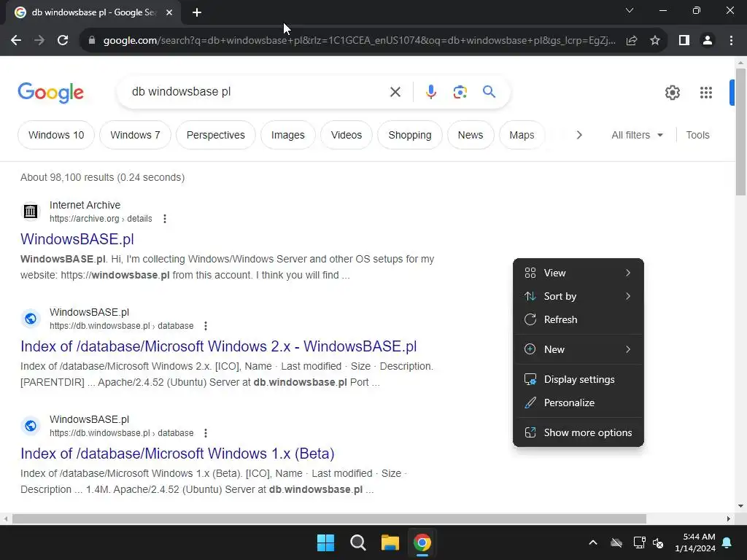The width and height of the screenshot is (747, 560).
Task: Search by image with Google Lens icon
Action: (x=460, y=92)
